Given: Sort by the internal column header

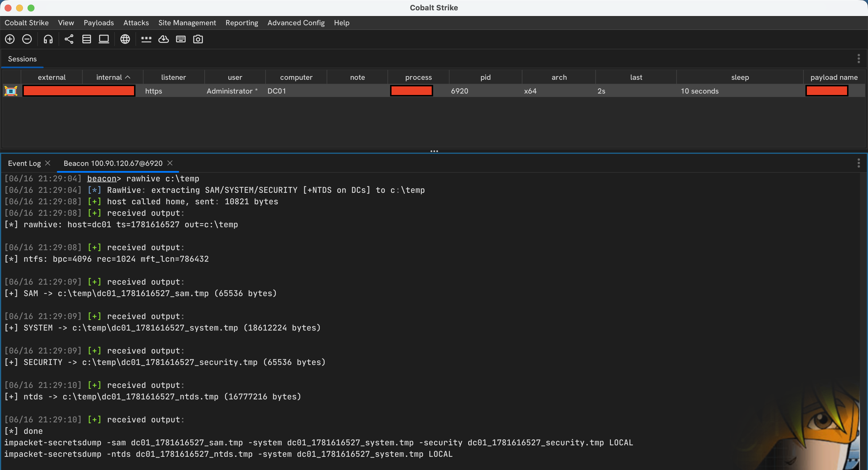Looking at the screenshot, I should 113,77.
